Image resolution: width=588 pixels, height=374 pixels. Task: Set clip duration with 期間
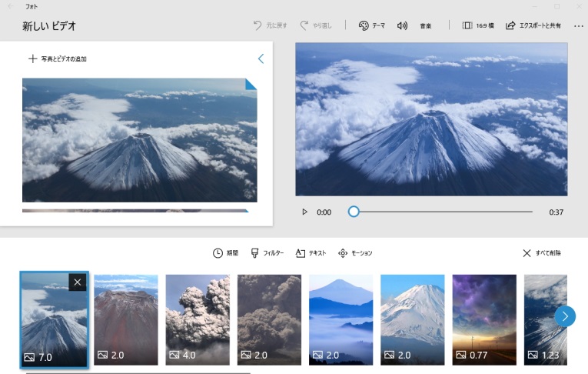pos(226,253)
